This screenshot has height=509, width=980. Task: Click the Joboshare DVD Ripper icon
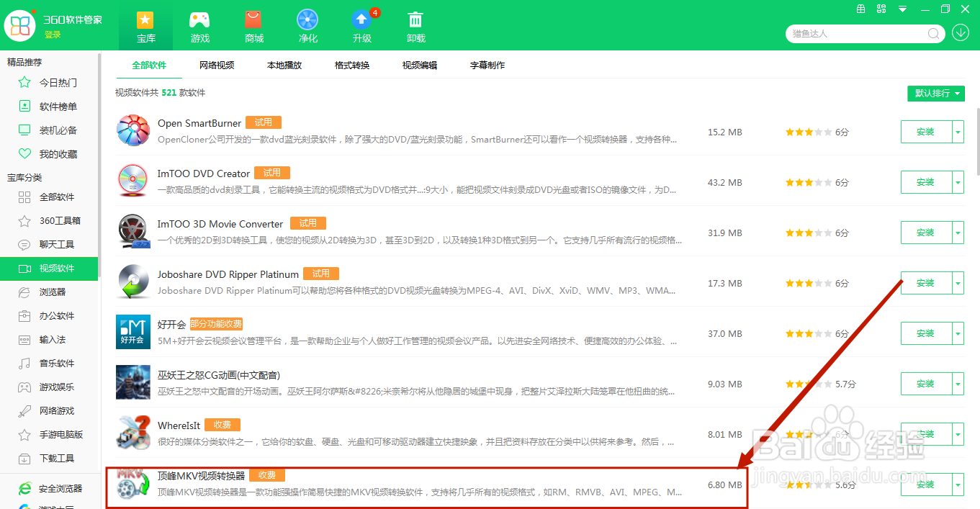click(x=133, y=281)
